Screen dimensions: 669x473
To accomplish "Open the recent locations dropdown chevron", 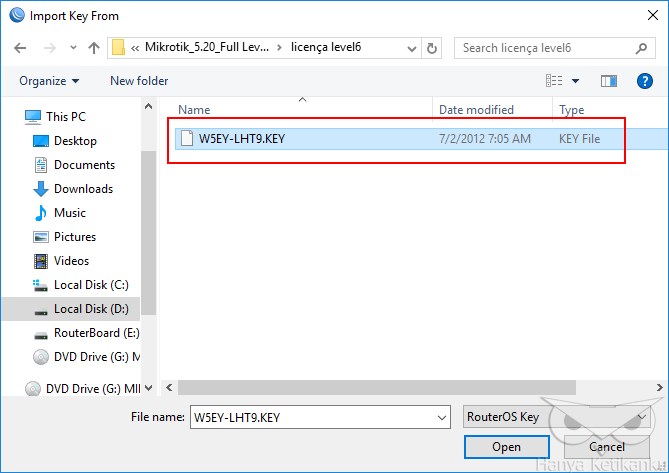I will click(x=73, y=48).
